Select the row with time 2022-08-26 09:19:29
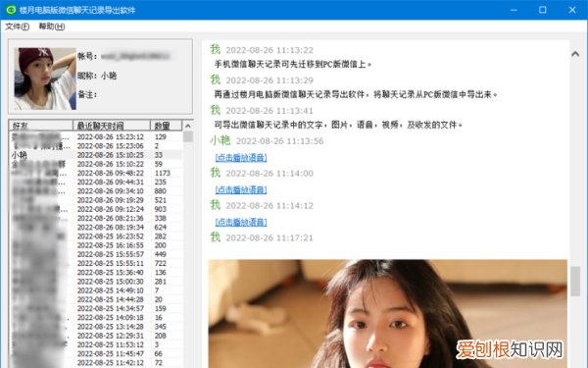The height and width of the screenshot is (368, 588). click(96, 200)
